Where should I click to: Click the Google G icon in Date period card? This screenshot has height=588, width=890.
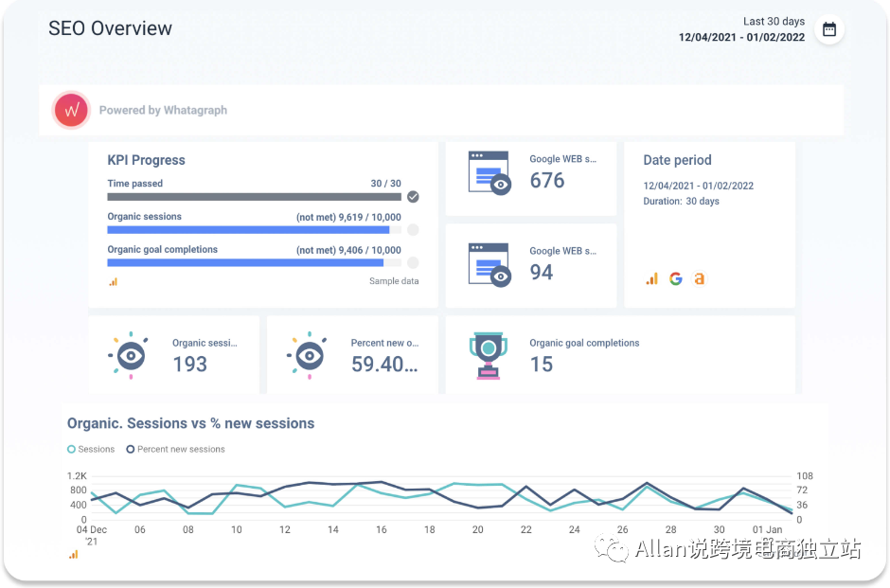(x=675, y=278)
